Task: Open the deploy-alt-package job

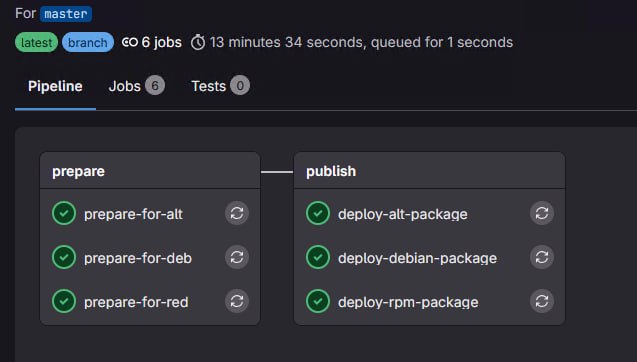Action: coord(403,214)
